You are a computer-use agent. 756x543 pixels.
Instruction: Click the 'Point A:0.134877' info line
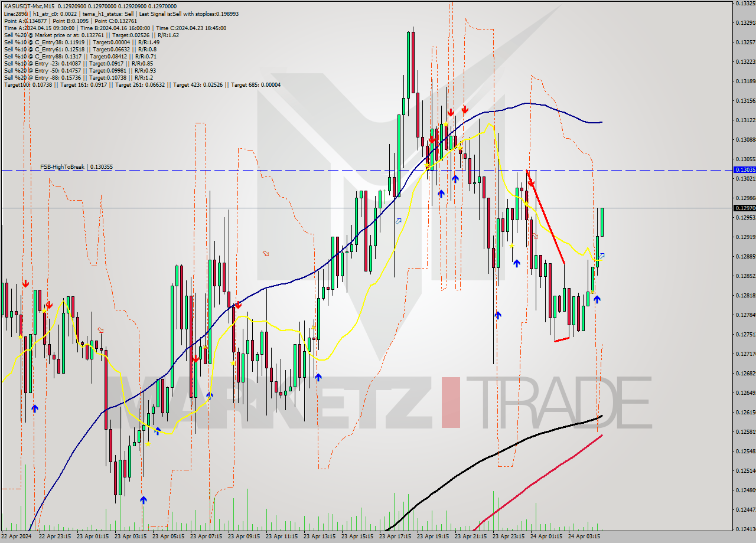pos(70,21)
